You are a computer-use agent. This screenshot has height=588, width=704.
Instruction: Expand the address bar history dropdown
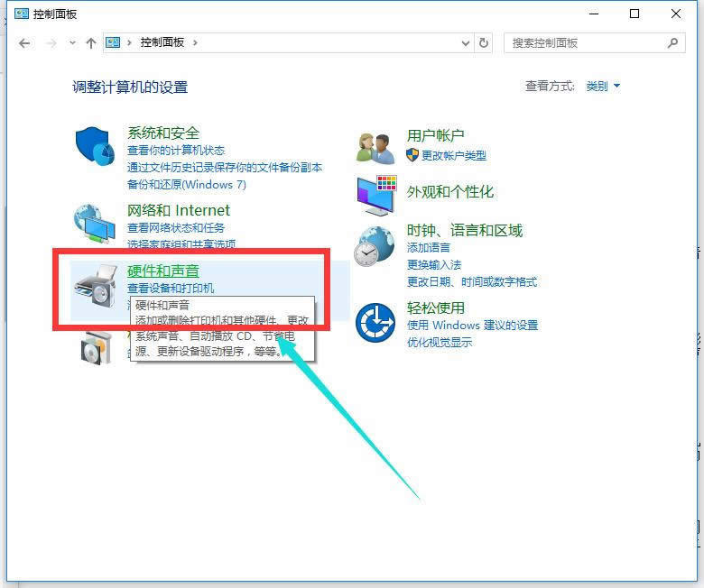click(x=466, y=43)
